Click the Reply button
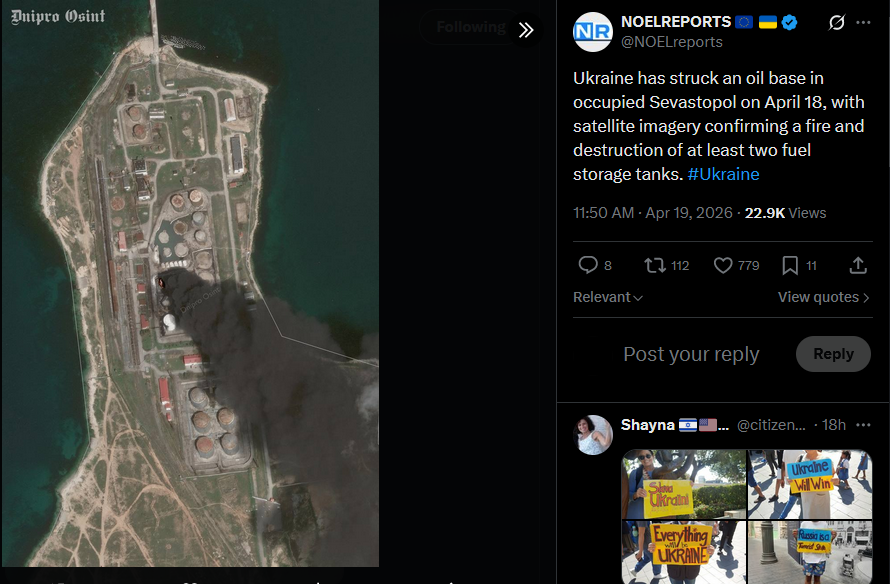Image resolution: width=890 pixels, height=584 pixels. pos(833,354)
